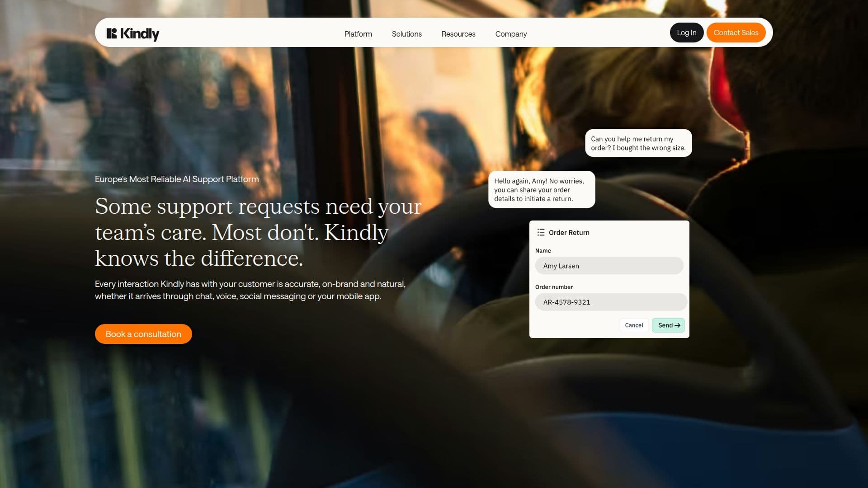Click the 'Order Return' form title
Image resolution: width=868 pixels, height=488 pixels.
point(569,233)
